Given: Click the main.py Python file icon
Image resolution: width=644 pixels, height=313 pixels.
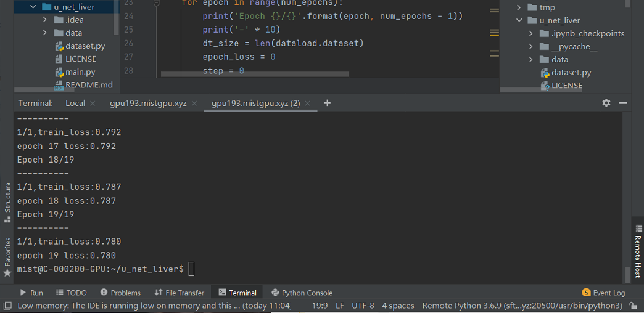Looking at the screenshot, I should 59,72.
